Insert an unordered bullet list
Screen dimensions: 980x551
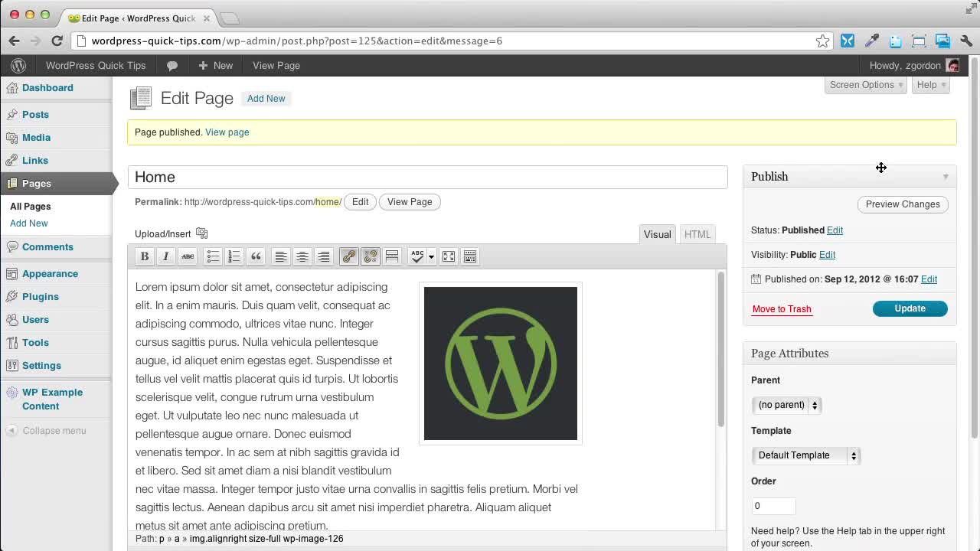coord(213,257)
